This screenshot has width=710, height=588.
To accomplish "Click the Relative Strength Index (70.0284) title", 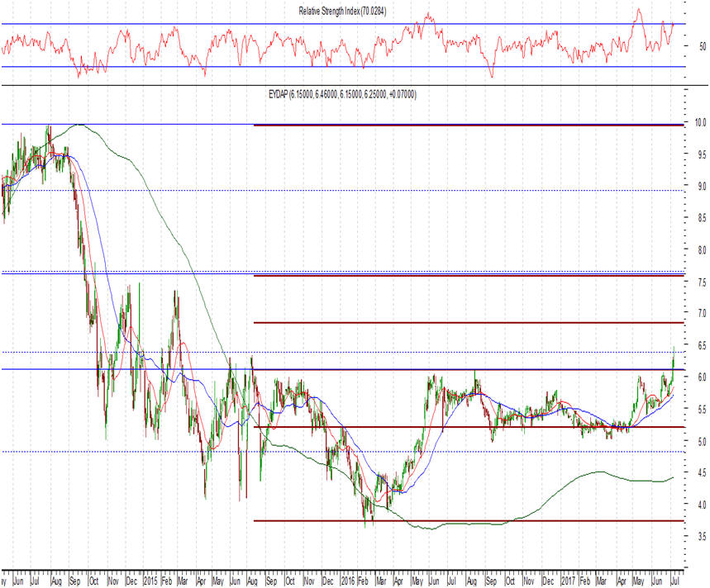I will [x=342, y=12].
